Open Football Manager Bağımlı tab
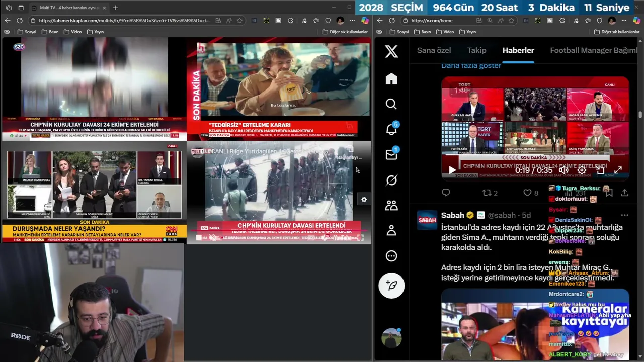 593,50
